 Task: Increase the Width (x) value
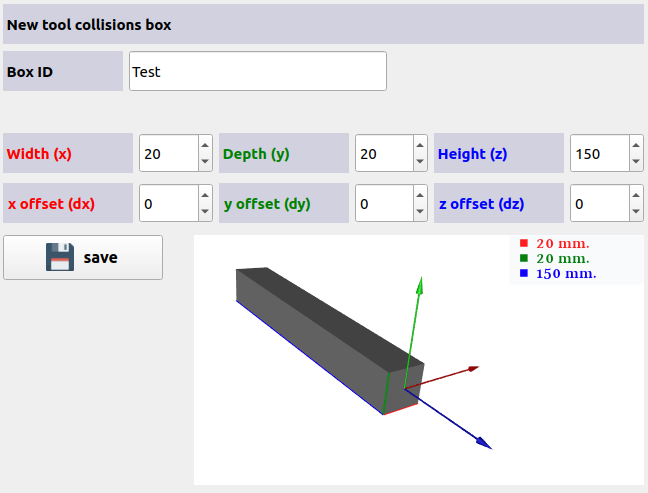click(x=205, y=145)
